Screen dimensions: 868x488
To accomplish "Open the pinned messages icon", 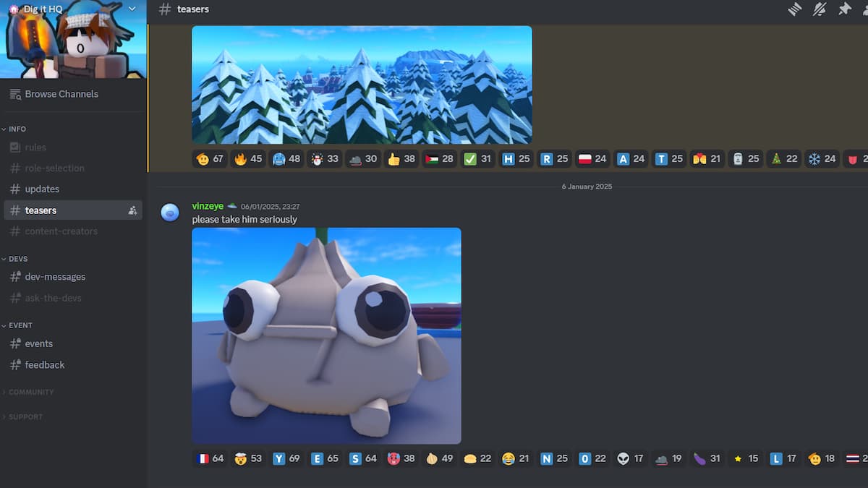I will 845,9.
